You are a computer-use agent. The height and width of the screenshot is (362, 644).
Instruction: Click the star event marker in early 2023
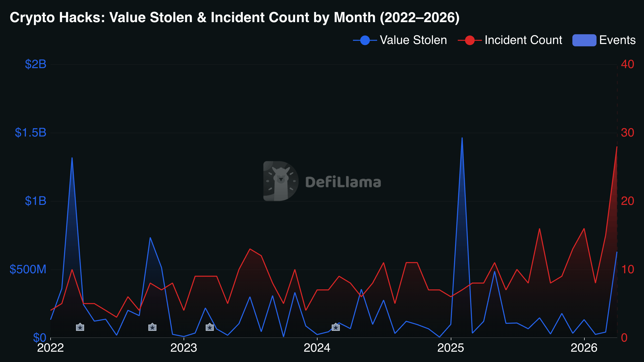pyautogui.click(x=210, y=327)
